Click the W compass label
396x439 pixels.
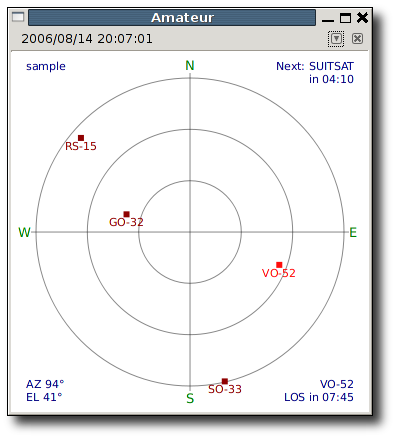point(24,232)
